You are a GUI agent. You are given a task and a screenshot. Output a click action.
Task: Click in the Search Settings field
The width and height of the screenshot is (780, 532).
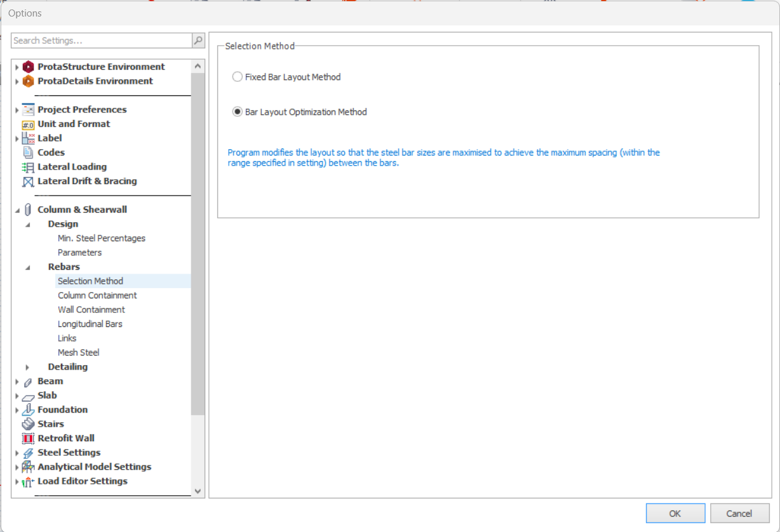coord(102,41)
